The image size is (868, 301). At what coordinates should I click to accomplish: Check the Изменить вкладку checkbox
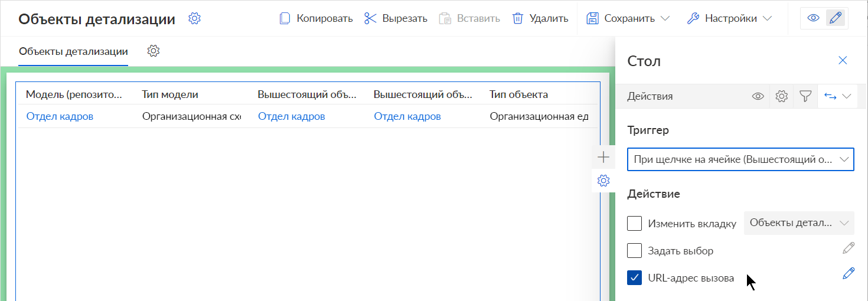tap(634, 223)
